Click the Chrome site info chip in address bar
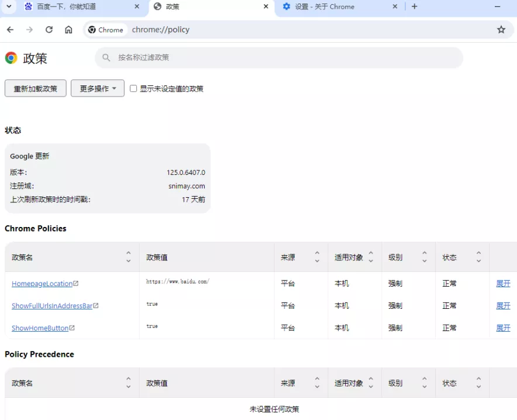 point(106,30)
